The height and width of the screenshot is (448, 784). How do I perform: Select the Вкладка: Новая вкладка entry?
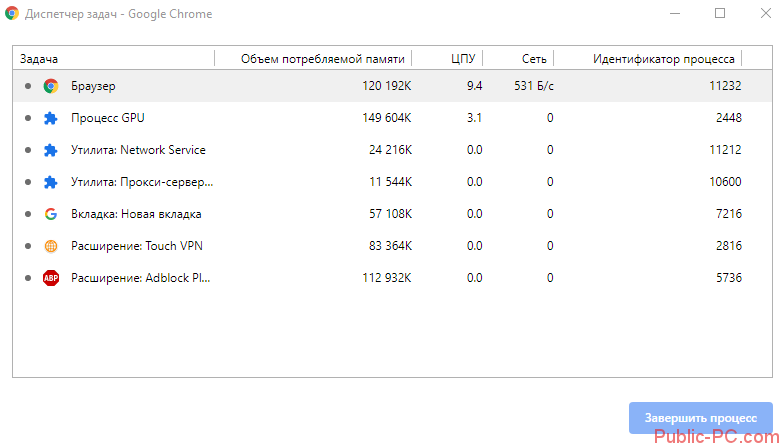[x=136, y=214]
